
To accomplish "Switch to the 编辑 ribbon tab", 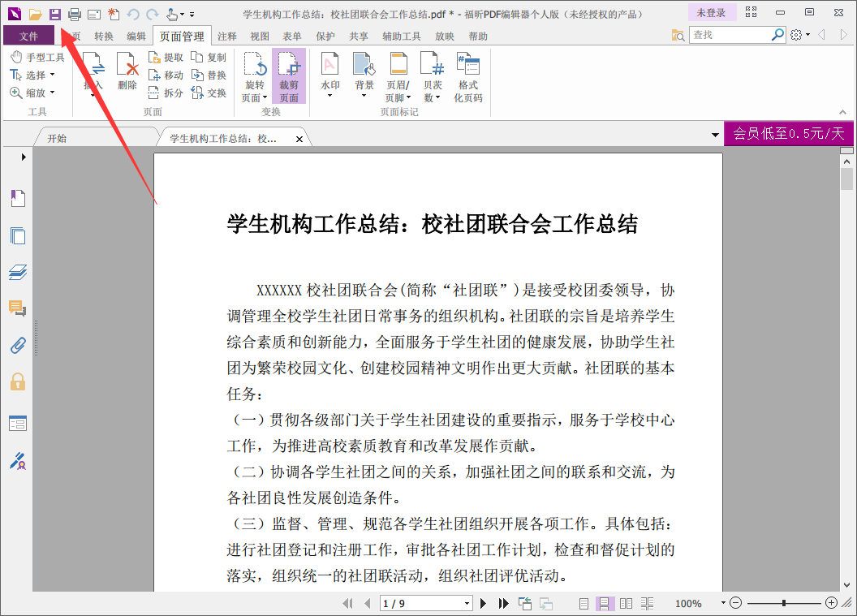I will click(136, 36).
